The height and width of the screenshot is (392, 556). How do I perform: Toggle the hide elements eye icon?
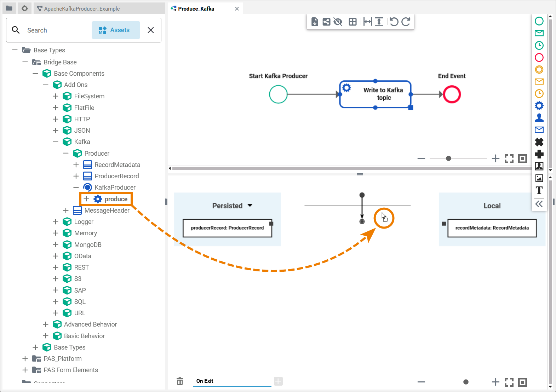pos(338,22)
